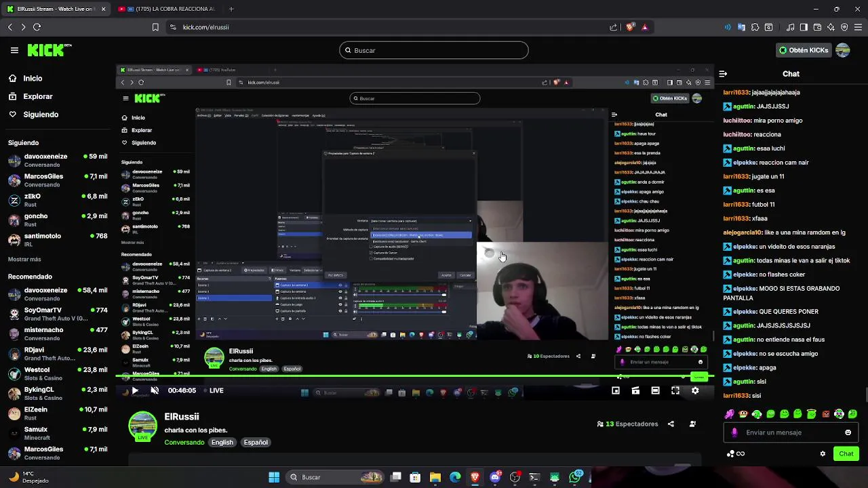Open zEkO channel playing Rust
Screen dimensions: 868x488
pos(58,200)
